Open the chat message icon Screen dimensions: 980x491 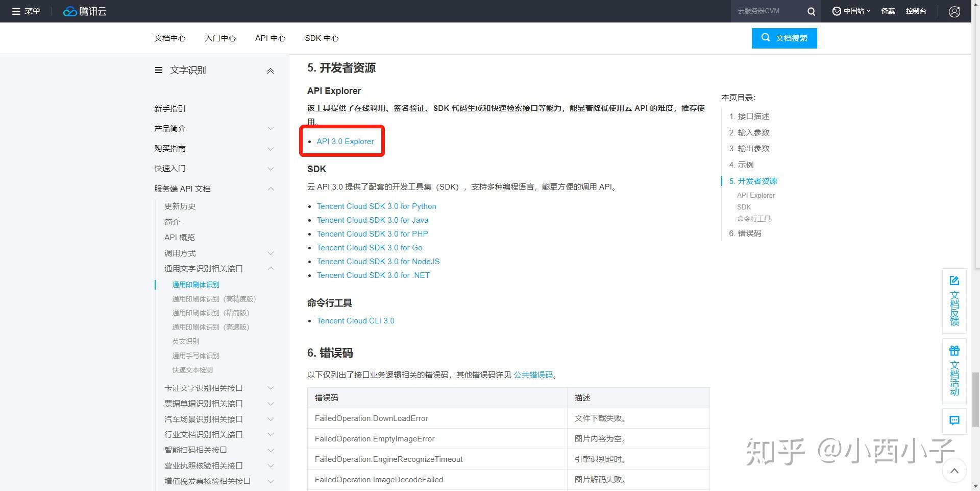[x=954, y=420]
